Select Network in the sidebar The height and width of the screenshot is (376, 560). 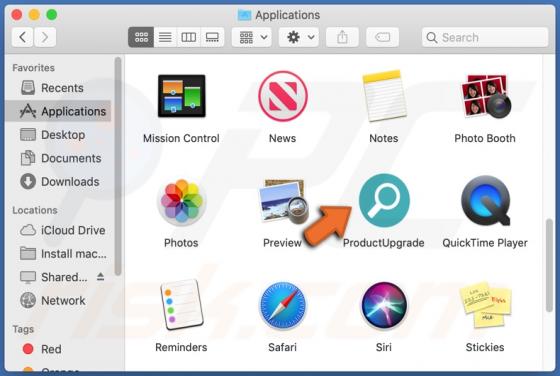coord(58,301)
